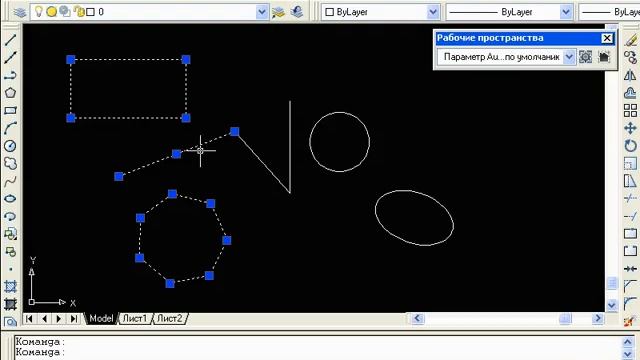The width and height of the screenshot is (640, 360).
Task: Click the Mirror tool
Action: coord(630,75)
